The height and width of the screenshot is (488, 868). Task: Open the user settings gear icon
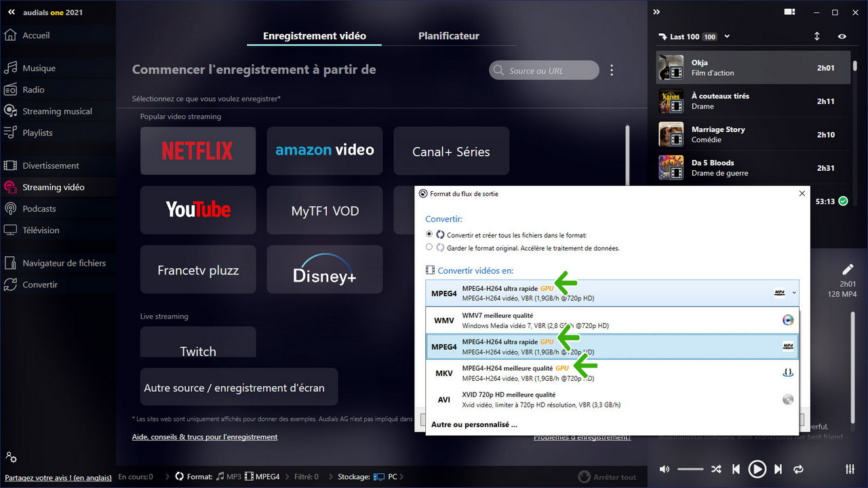(11, 457)
